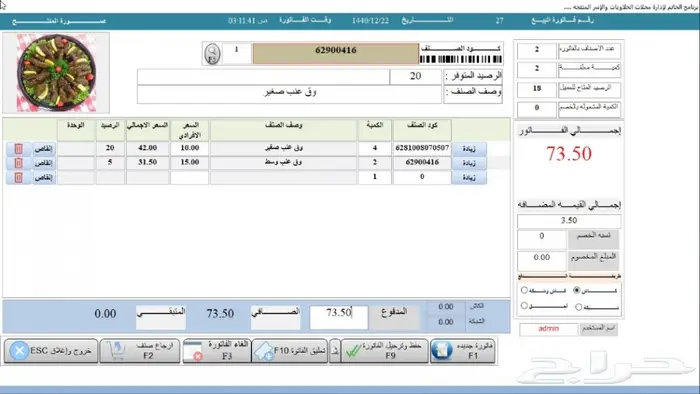
Task: Click the quantity field showing 1 near the F5 icon
Action: (236, 54)
